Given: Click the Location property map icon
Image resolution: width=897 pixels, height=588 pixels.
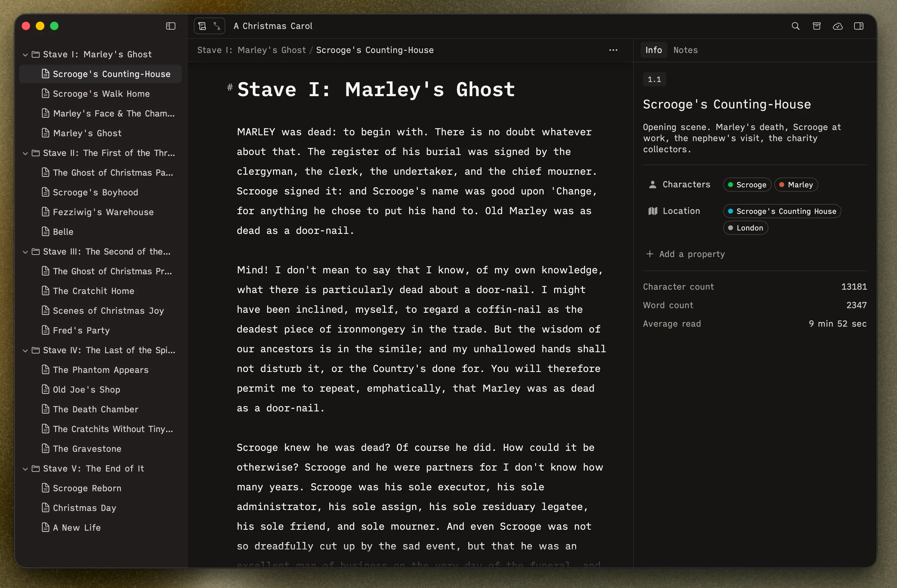Looking at the screenshot, I should click(652, 211).
